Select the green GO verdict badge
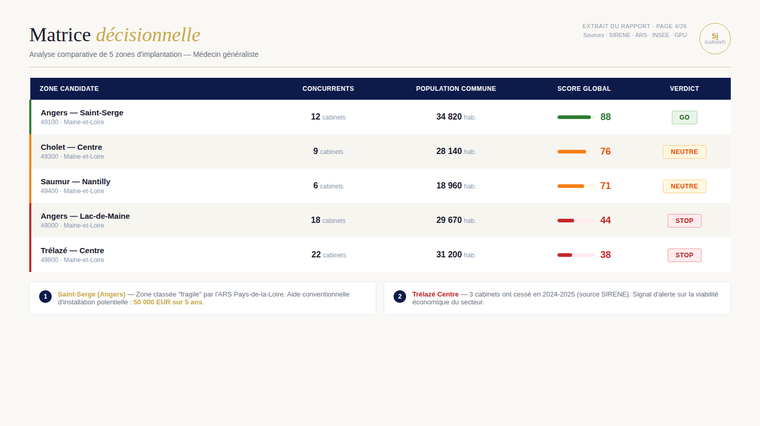 [x=684, y=117]
